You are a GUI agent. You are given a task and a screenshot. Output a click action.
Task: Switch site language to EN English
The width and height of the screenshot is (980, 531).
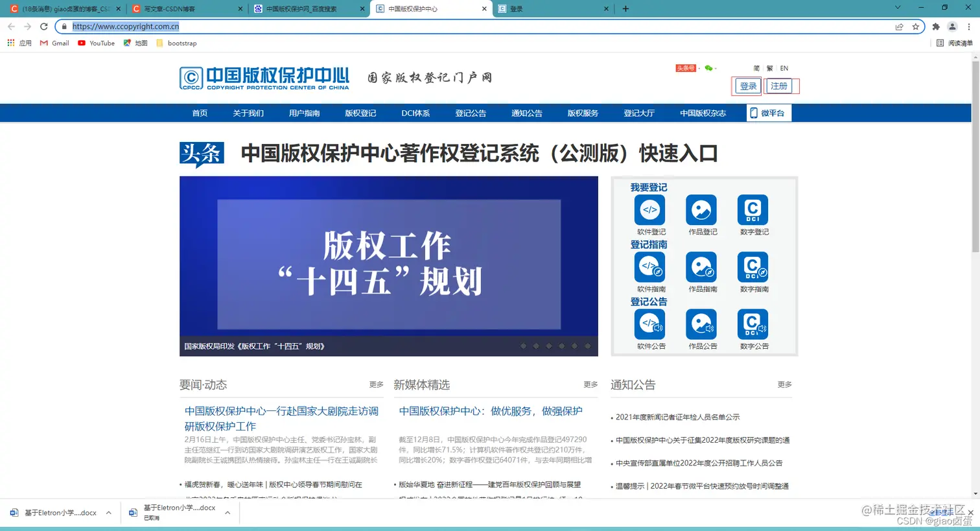point(784,68)
